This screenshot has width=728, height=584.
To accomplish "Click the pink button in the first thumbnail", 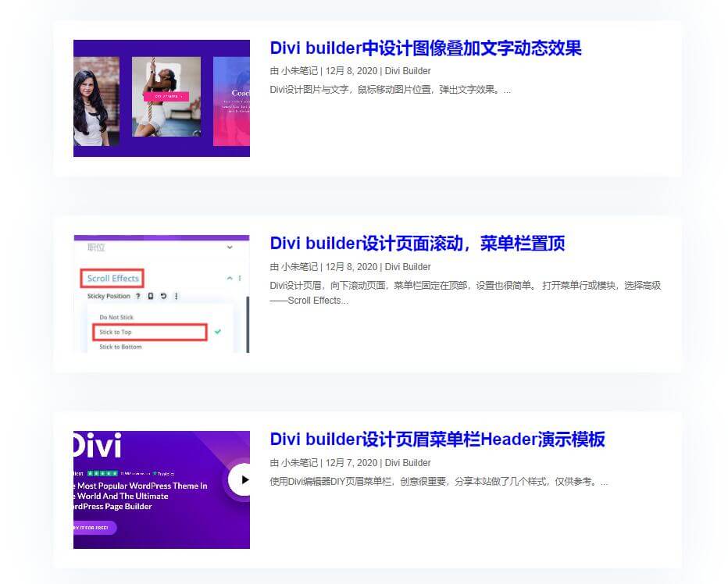I will tap(166, 97).
